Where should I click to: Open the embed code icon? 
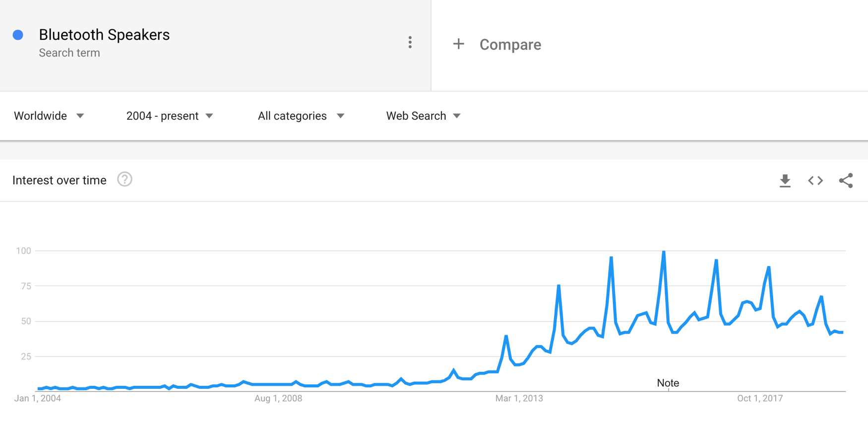(815, 181)
